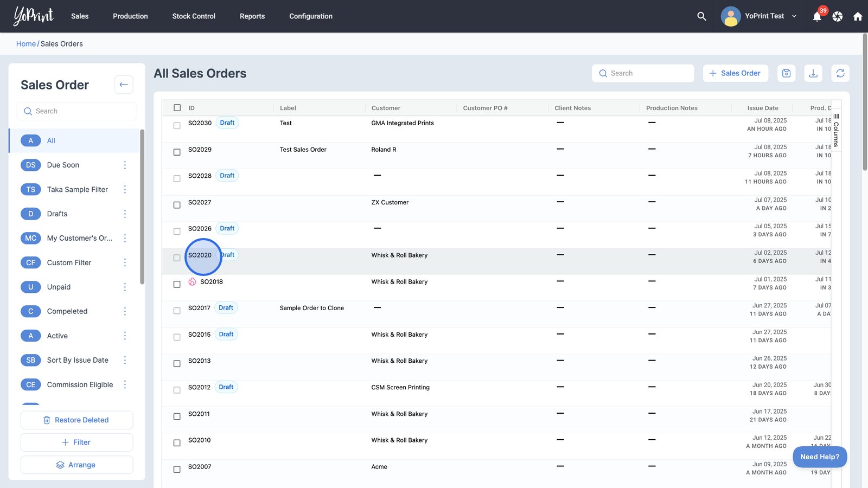Click the sidebar filter list scrollbar
Screen dimensions: 868x488
coord(142,206)
